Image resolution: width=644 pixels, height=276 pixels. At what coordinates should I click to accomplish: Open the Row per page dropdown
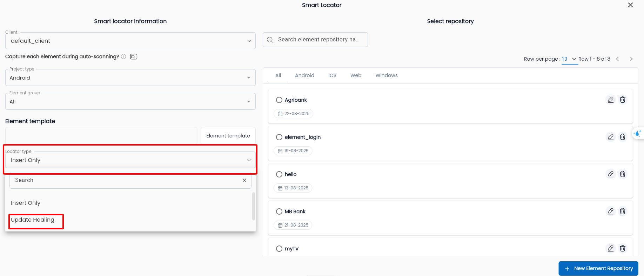[x=569, y=59]
